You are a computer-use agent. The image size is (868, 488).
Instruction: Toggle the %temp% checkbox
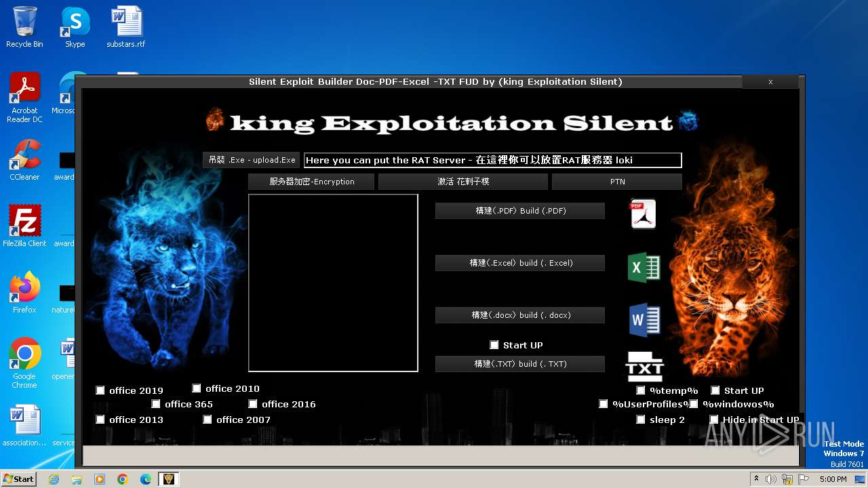click(641, 390)
